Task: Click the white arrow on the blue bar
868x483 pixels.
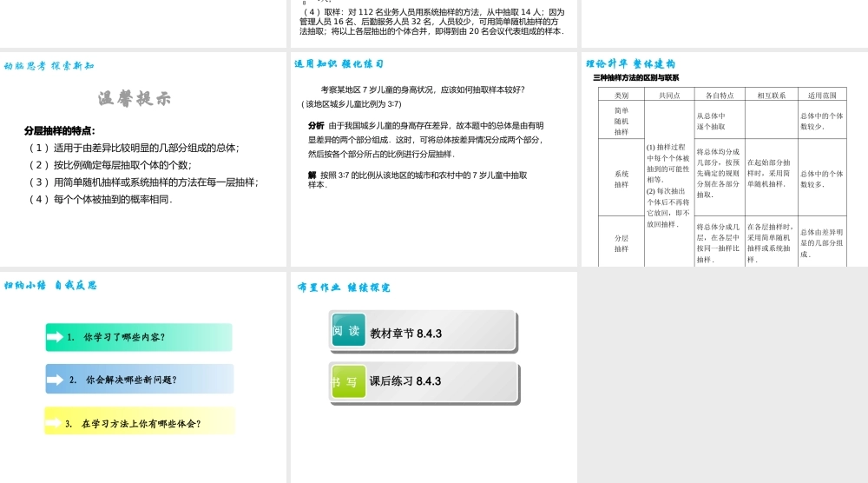Action: coord(55,380)
